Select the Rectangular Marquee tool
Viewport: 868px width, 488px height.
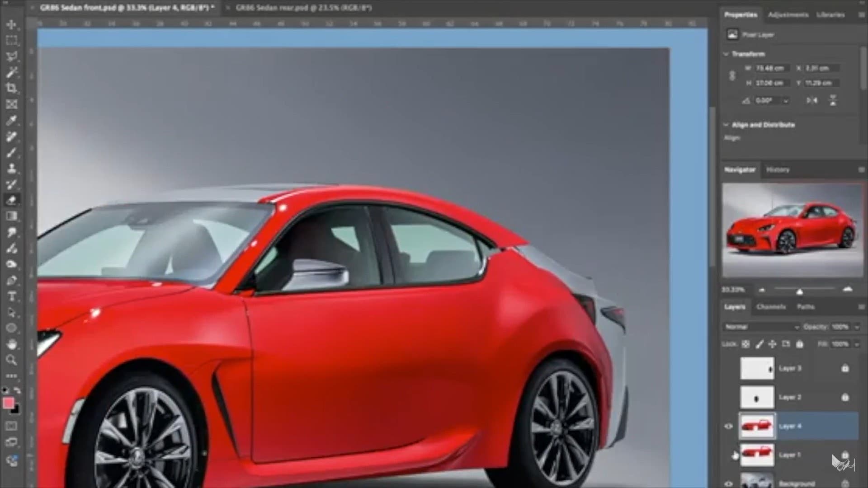(12, 40)
